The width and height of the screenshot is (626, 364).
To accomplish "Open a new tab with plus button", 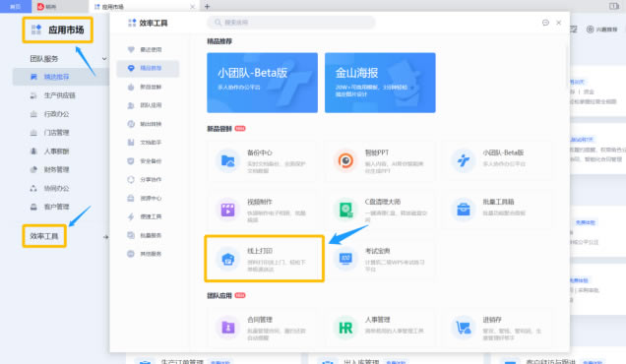I will click(x=207, y=6).
